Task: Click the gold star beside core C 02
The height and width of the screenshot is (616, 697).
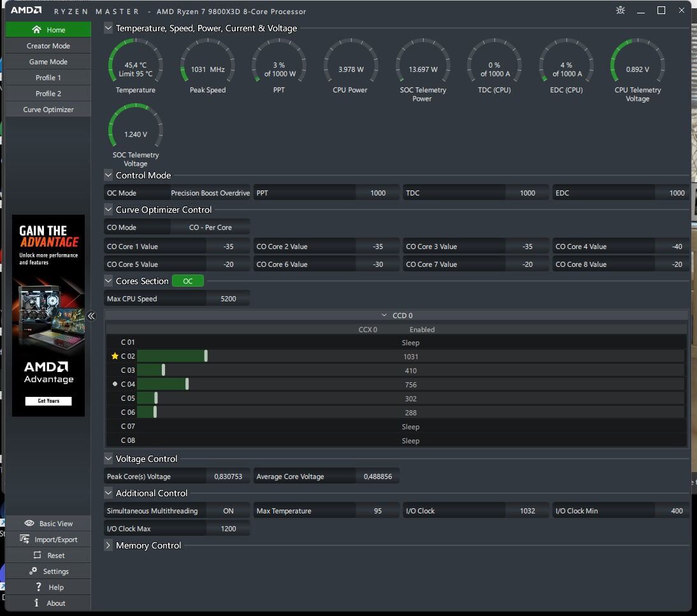Action: (115, 356)
